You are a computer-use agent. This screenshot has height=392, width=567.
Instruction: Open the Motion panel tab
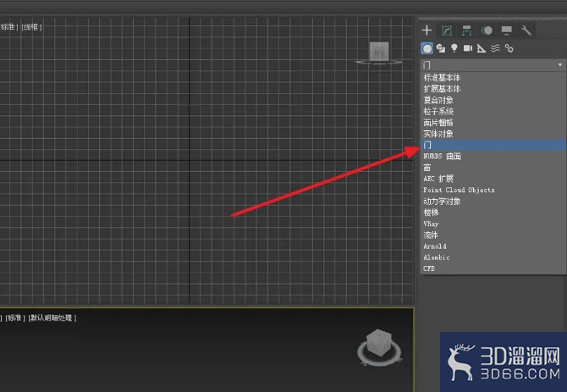(x=487, y=30)
